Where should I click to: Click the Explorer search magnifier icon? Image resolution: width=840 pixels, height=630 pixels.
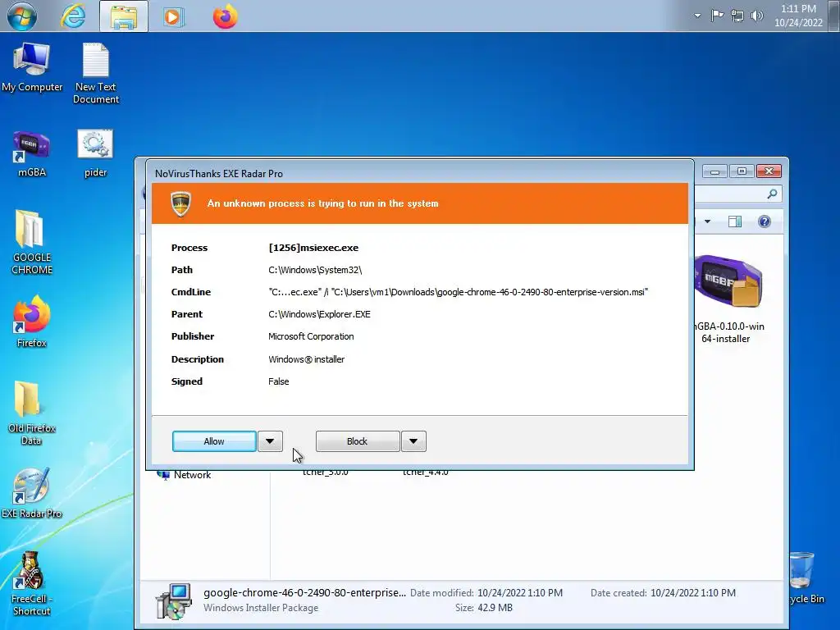tap(772, 194)
